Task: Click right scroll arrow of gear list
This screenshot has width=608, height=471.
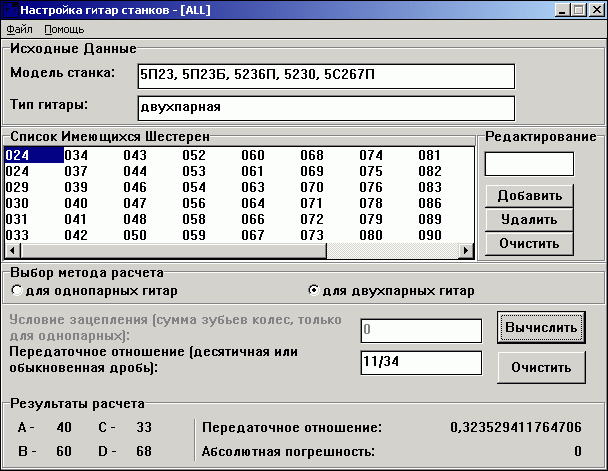Action: point(466,250)
